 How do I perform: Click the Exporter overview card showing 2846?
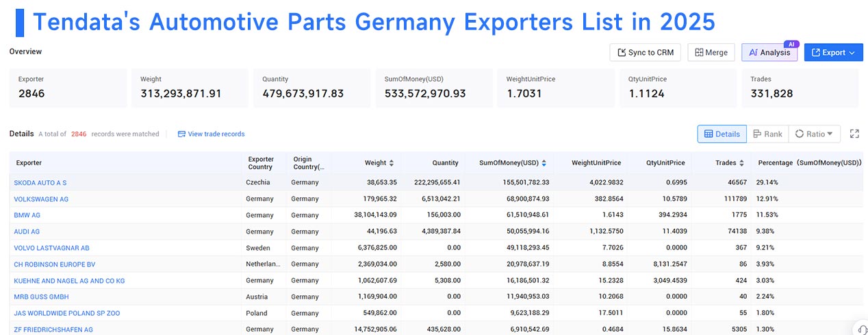68,88
